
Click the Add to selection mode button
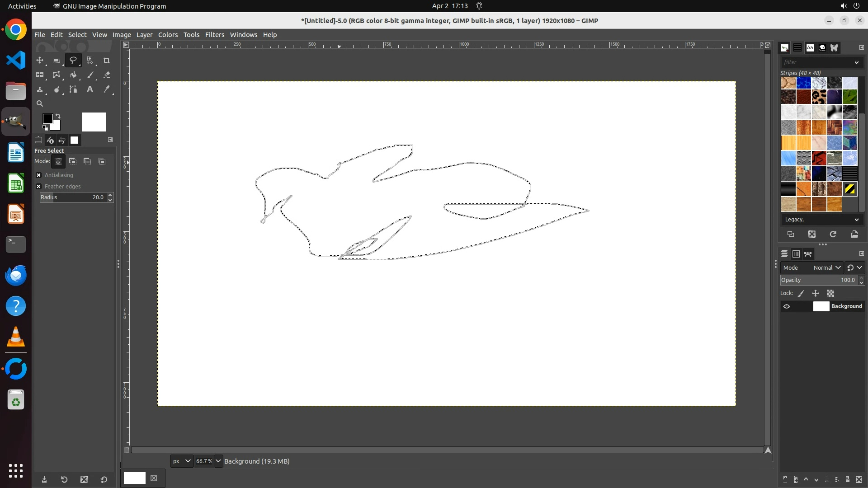72,161
